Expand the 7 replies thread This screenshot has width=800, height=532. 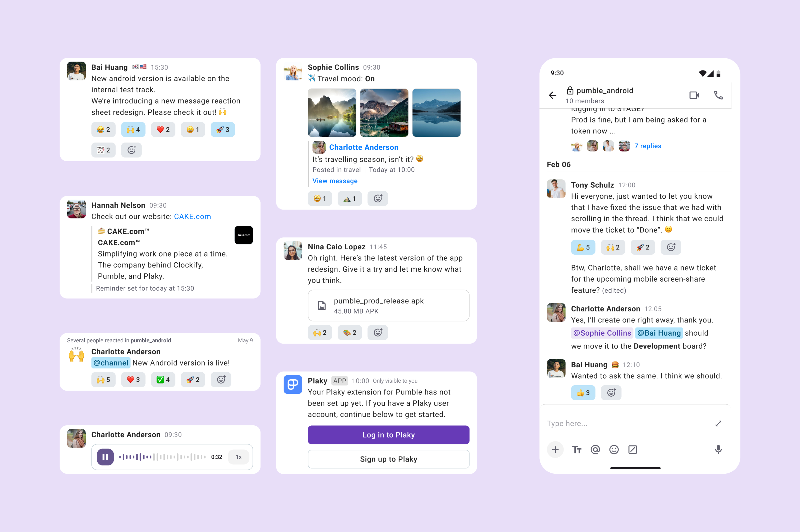click(x=648, y=146)
